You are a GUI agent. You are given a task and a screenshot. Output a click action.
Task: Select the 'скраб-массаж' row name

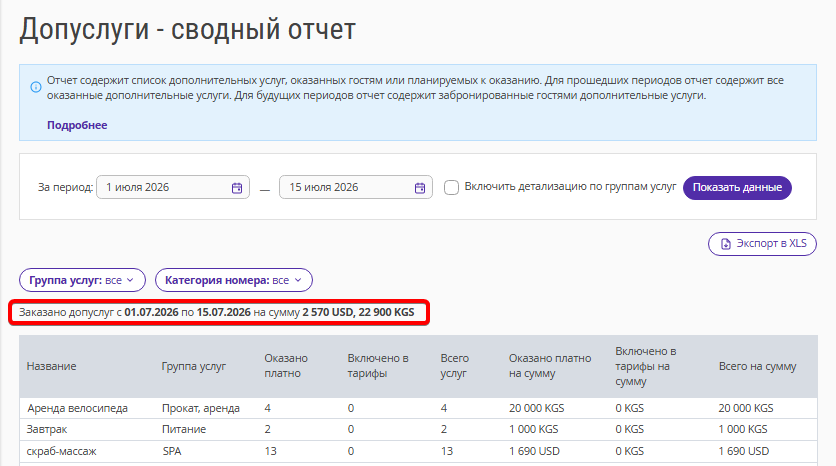pyautogui.click(x=61, y=451)
